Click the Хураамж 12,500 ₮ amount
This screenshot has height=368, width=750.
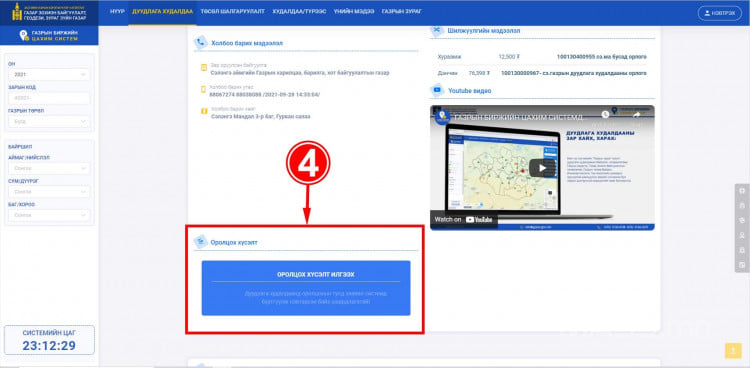click(x=509, y=57)
